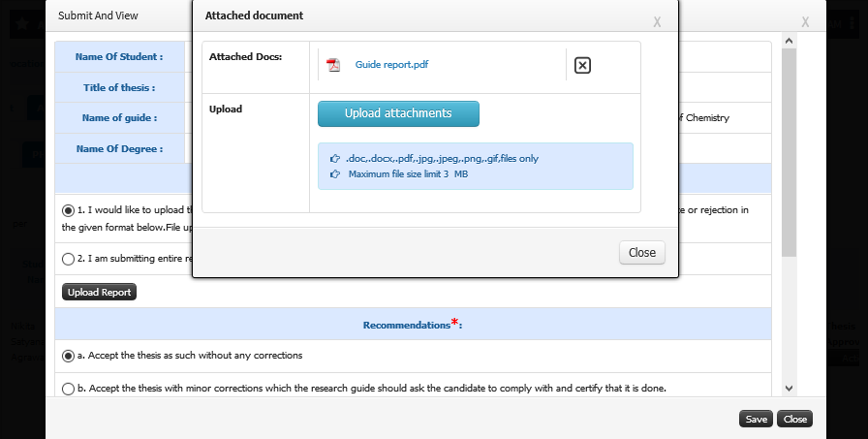This screenshot has width=868, height=439.
Task: Open the Guide report.pdf link
Action: tap(392, 64)
